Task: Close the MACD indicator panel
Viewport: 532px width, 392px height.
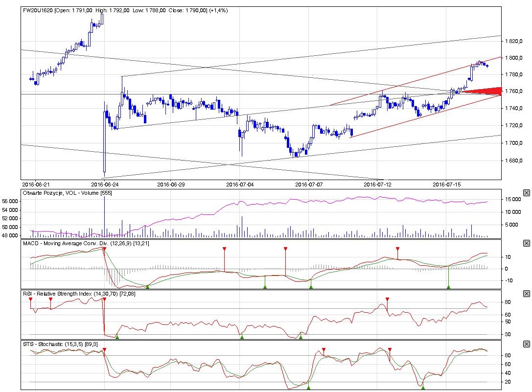Action: (x=526, y=243)
